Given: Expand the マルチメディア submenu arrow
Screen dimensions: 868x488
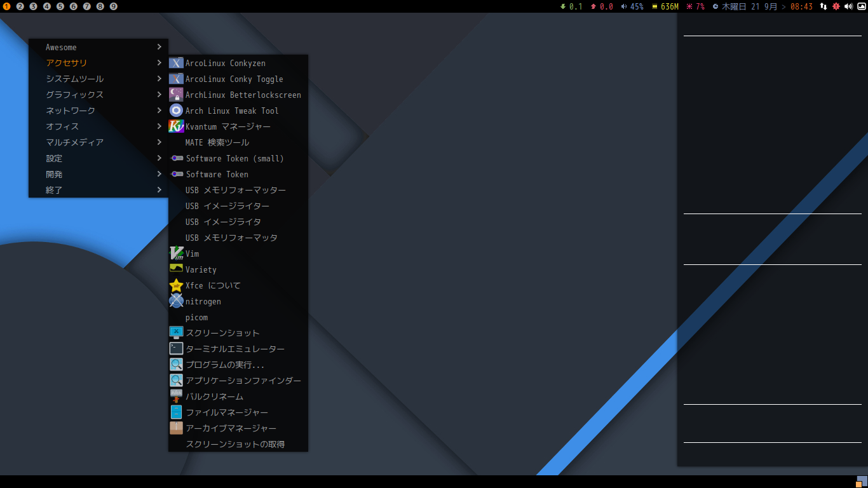Looking at the screenshot, I should (x=159, y=142).
